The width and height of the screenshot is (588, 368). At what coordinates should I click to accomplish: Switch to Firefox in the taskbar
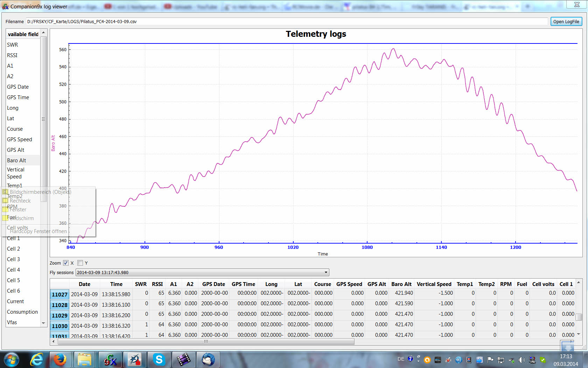pyautogui.click(x=60, y=360)
